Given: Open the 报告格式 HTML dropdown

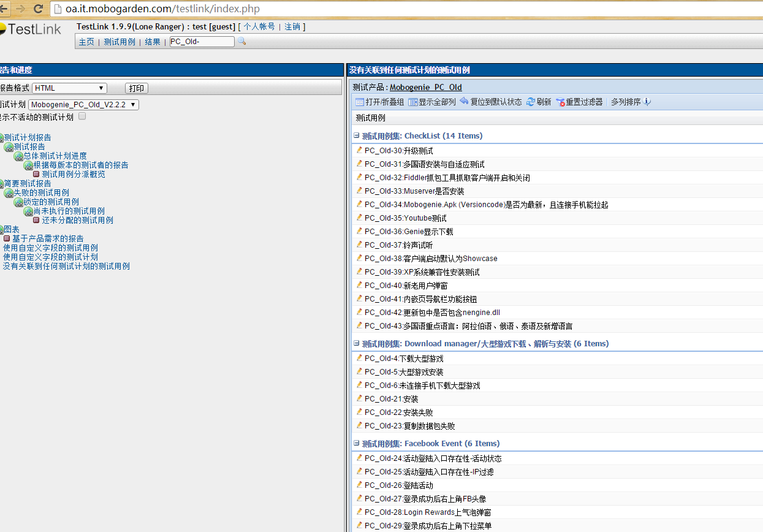Looking at the screenshot, I should [69, 88].
